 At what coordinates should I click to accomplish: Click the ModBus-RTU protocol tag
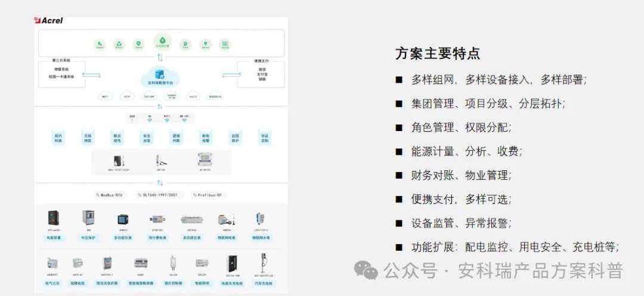coord(109,195)
